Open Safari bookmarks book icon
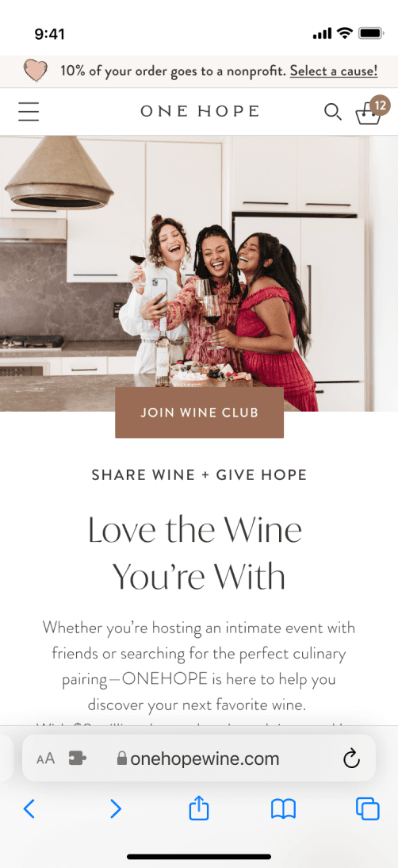Screen dimensions: 398x868 (284, 809)
